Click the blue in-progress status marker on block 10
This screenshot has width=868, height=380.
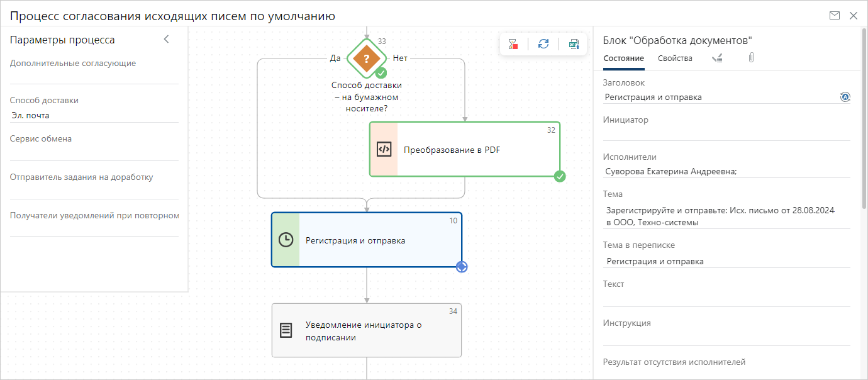coord(462,267)
